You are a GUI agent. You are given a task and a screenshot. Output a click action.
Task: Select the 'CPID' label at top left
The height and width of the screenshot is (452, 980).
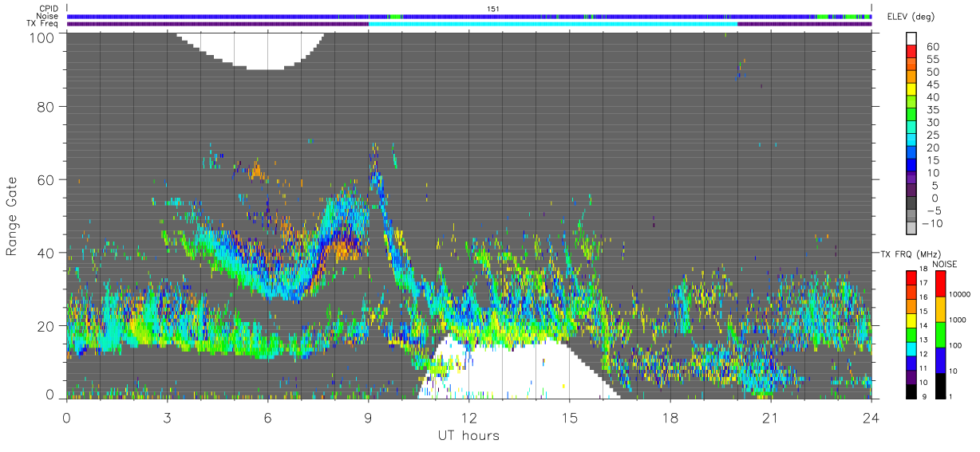[x=48, y=9]
